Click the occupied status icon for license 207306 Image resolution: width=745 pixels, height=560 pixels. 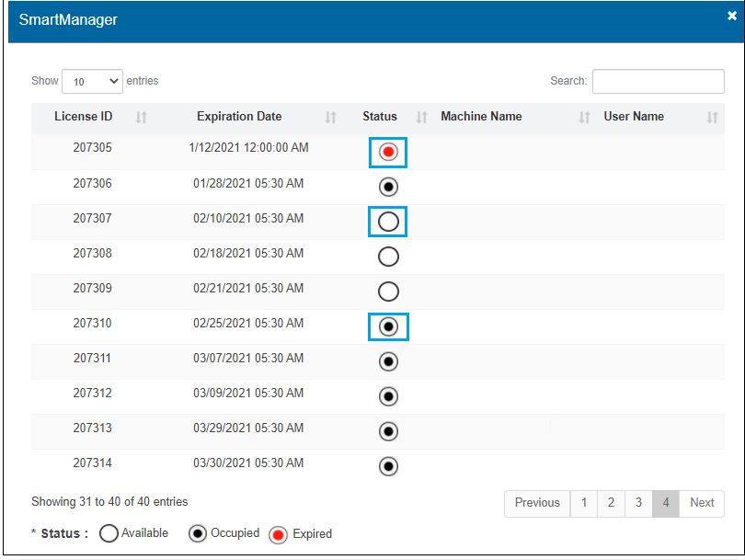coord(388,187)
